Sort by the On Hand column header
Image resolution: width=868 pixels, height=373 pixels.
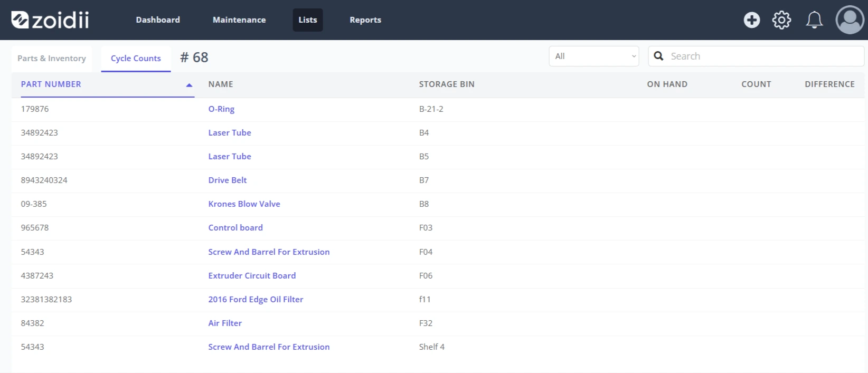[667, 84]
